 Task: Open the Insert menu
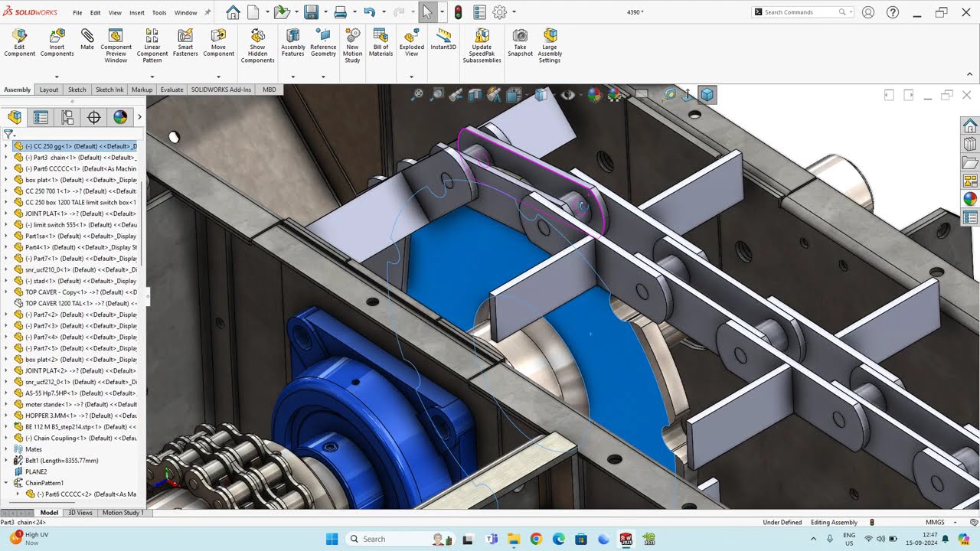tap(137, 13)
